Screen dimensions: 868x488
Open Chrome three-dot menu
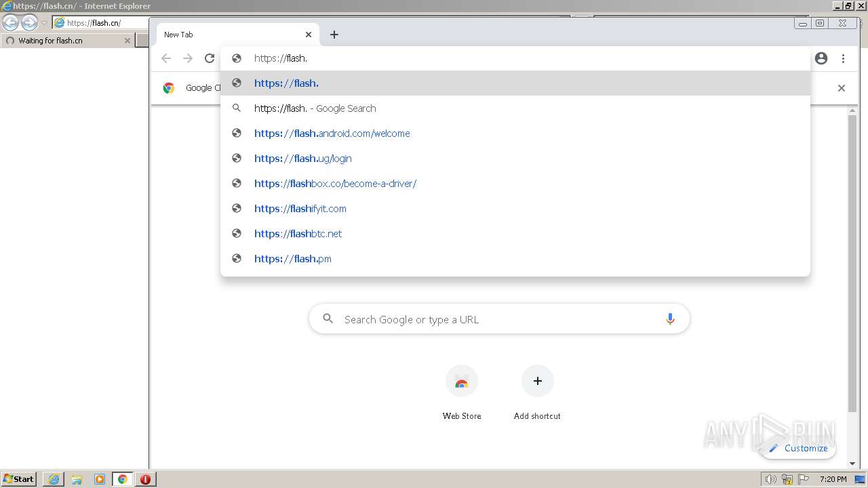(x=843, y=58)
